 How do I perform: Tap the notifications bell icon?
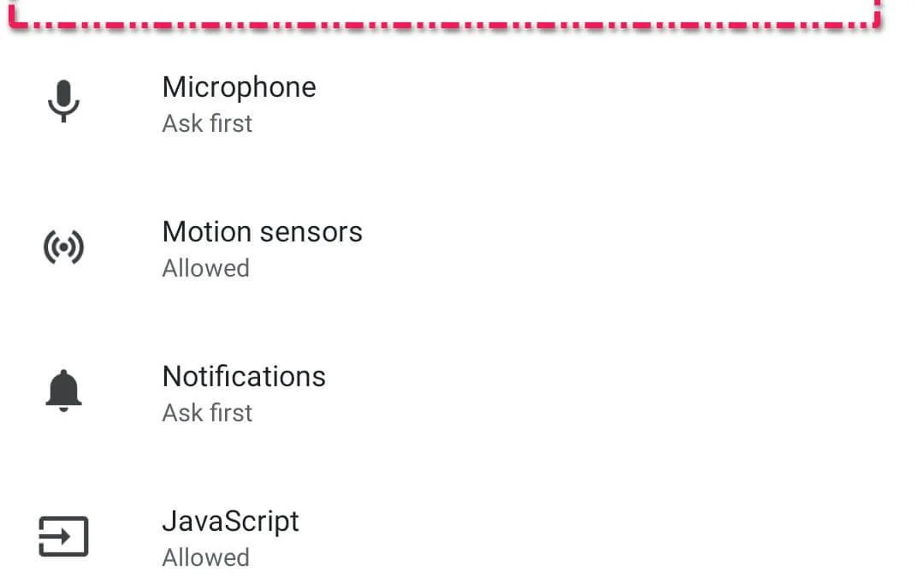(x=63, y=392)
